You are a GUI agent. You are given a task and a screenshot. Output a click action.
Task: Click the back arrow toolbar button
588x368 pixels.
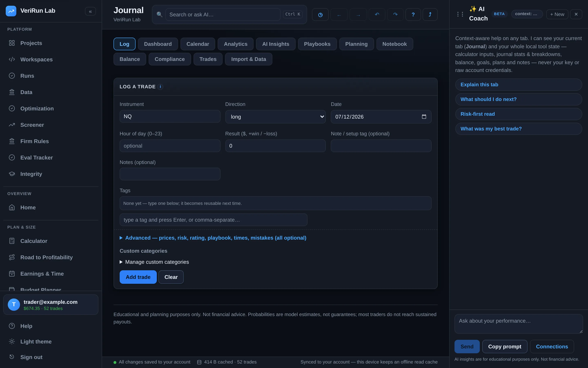click(339, 15)
